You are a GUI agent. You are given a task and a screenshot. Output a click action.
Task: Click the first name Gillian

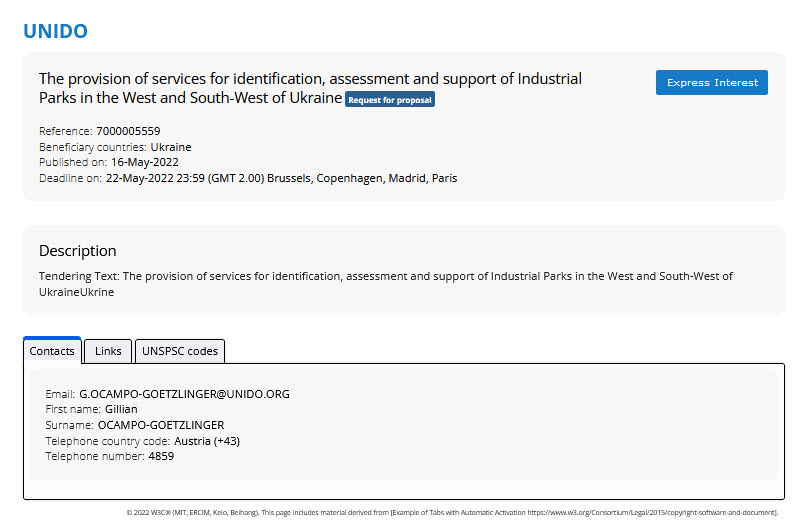click(121, 409)
